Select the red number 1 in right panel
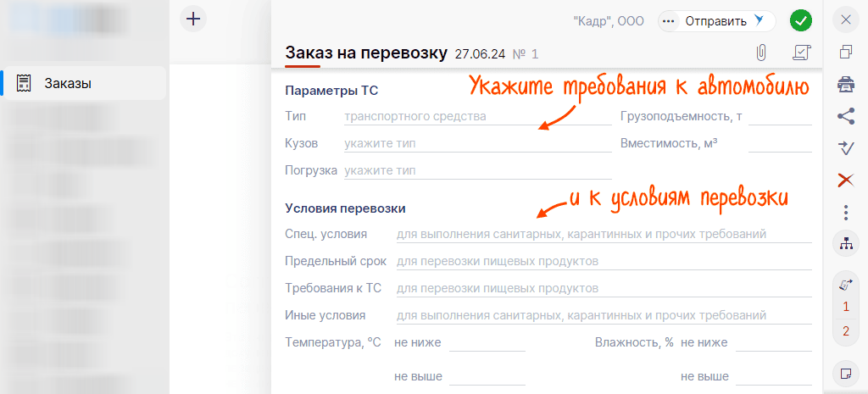 point(846,307)
